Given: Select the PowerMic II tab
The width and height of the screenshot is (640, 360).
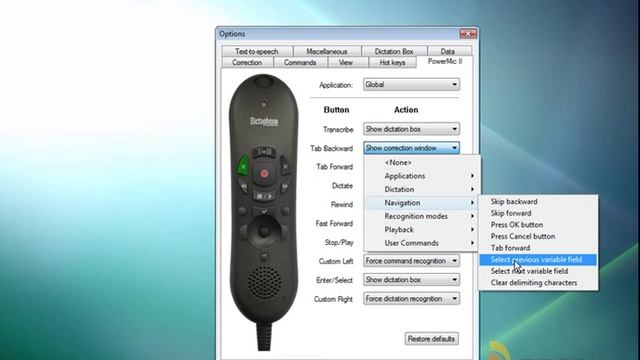Looking at the screenshot, I should point(445,61).
